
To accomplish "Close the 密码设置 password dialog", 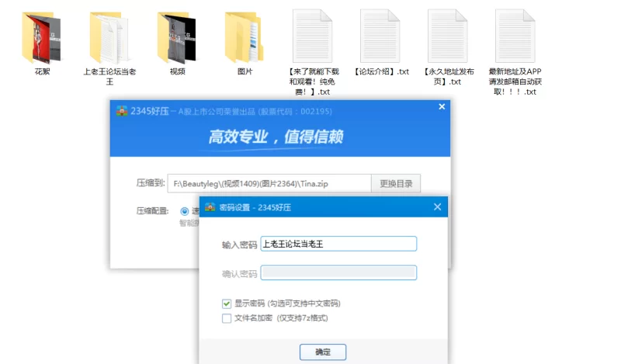I will (437, 206).
